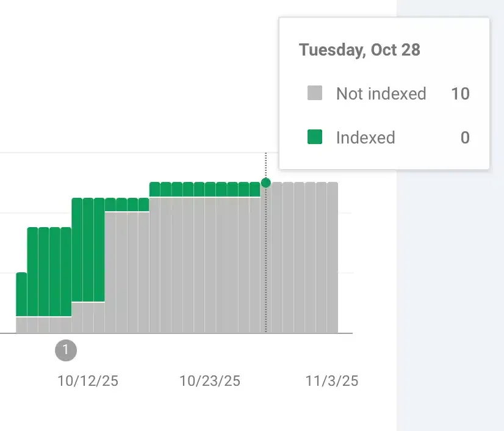
Task: Click the 10/12/25 date axis label
Action: point(88,381)
